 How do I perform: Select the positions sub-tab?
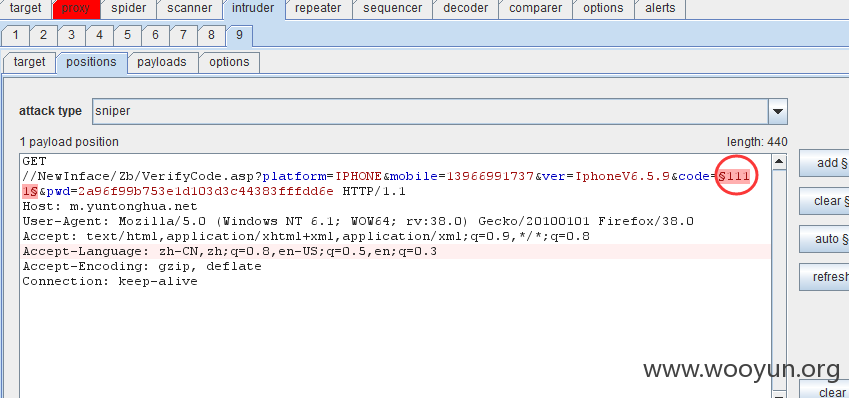click(x=91, y=62)
